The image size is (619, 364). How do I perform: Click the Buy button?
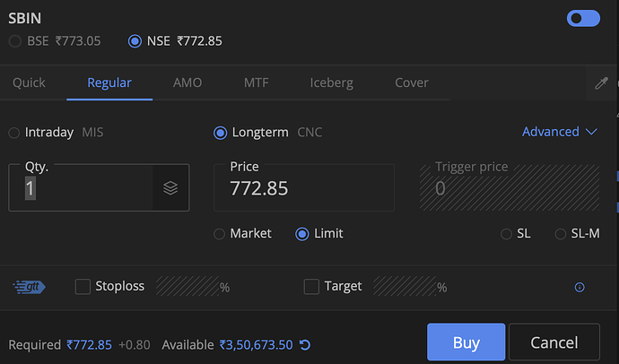tap(466, 342)
